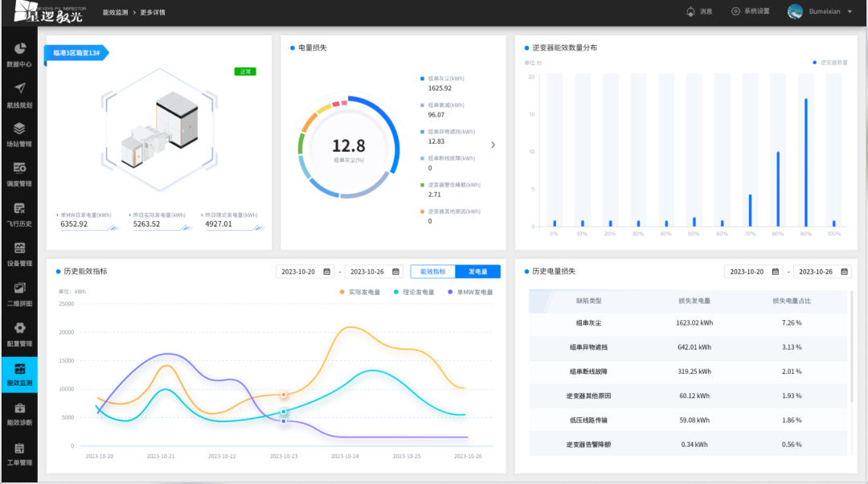Switch to the 能效指标 tab

click(432, 272)
